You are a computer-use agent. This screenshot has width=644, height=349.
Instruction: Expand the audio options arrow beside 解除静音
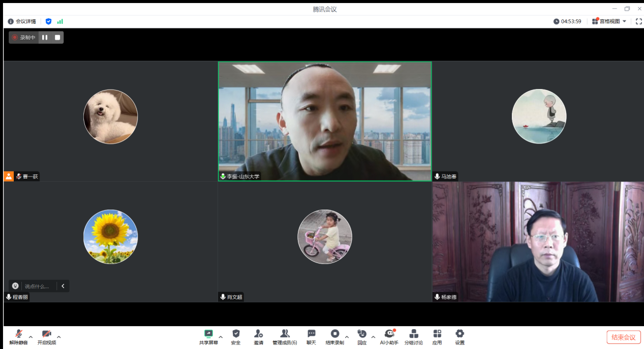30,337
